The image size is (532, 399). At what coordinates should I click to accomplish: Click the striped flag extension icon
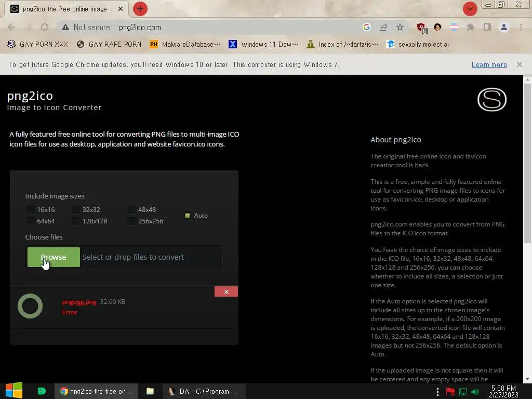tap(454, 27)
